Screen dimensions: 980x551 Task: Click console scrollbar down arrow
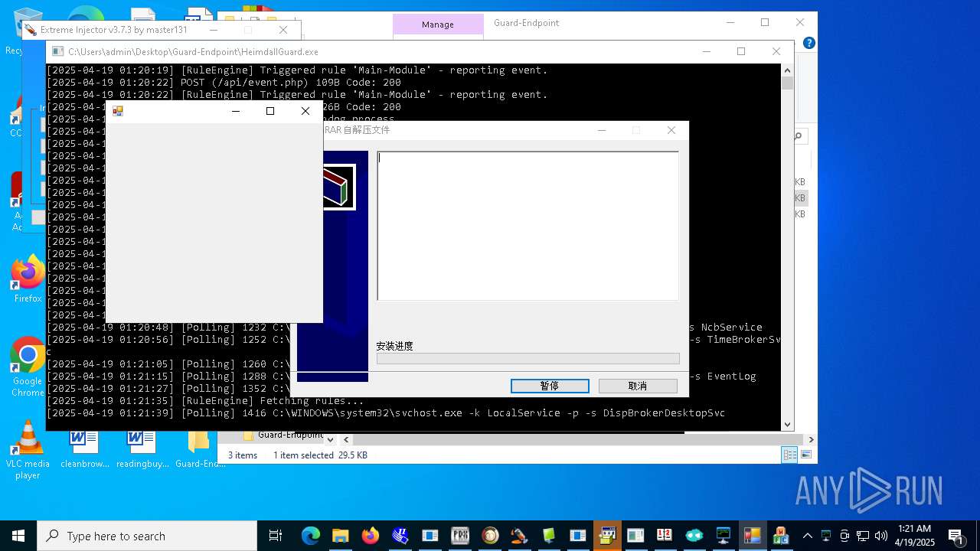[x=787, y=424]
